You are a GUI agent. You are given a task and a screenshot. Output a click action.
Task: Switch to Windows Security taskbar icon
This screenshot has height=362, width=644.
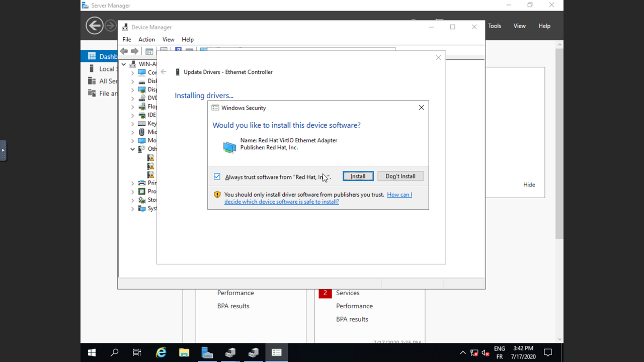[276, 352]
